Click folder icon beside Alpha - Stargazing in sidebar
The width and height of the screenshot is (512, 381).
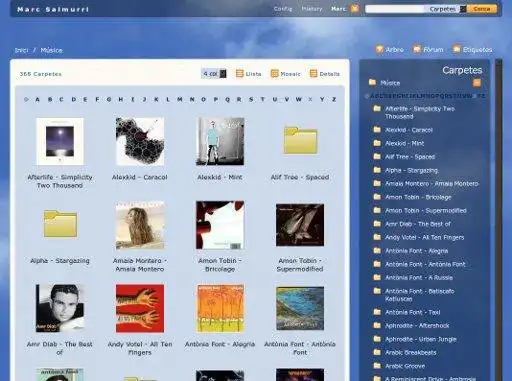[x=377, y=170]
